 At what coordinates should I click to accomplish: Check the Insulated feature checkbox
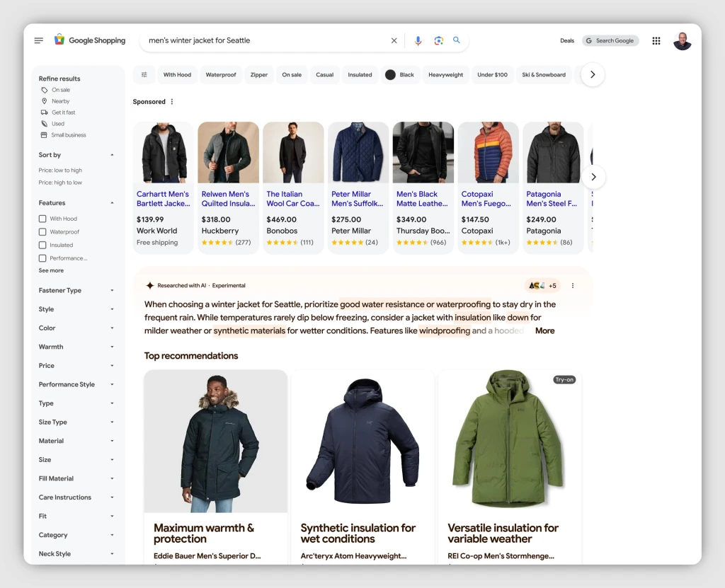pos(42,245)
